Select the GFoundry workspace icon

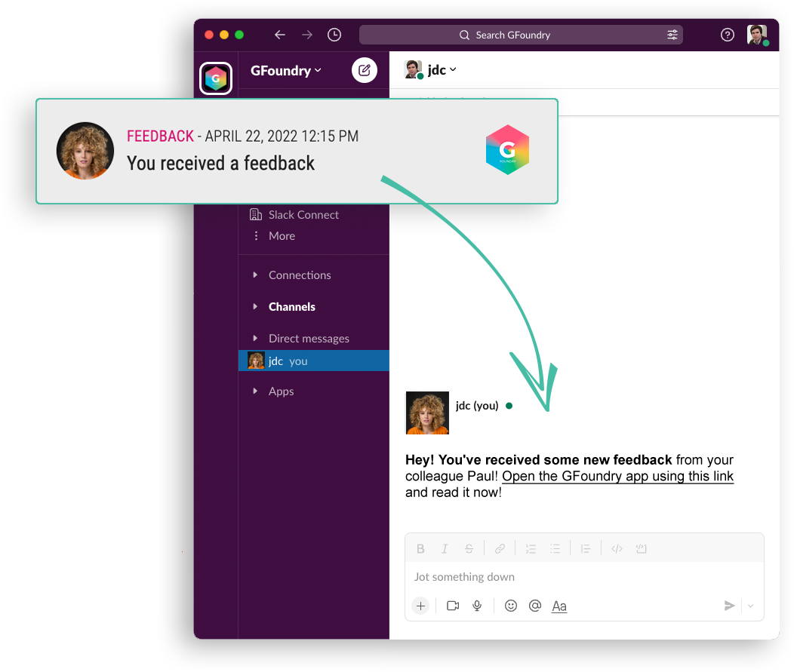point(216,78)
